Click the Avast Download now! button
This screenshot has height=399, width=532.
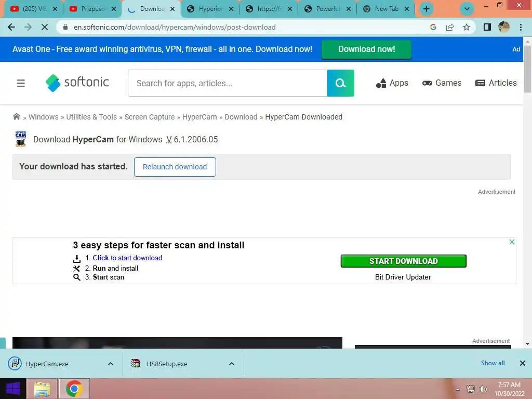point(366,49)
